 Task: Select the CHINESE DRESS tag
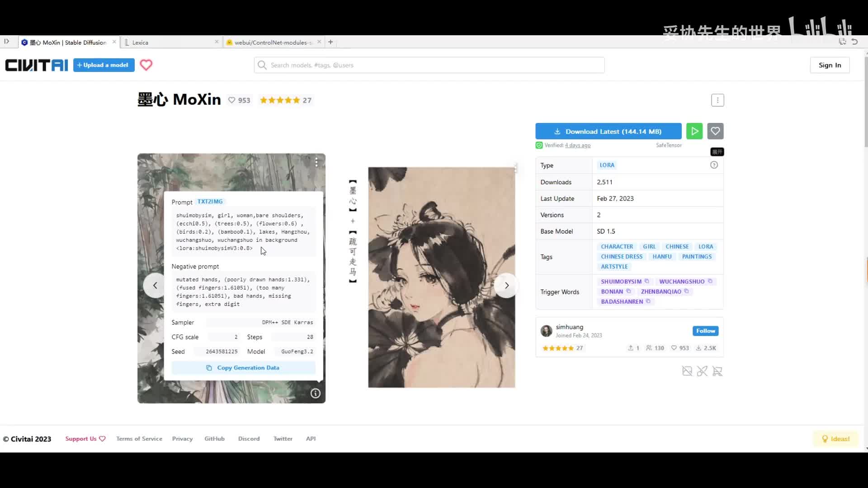click(x=622, y=257)
